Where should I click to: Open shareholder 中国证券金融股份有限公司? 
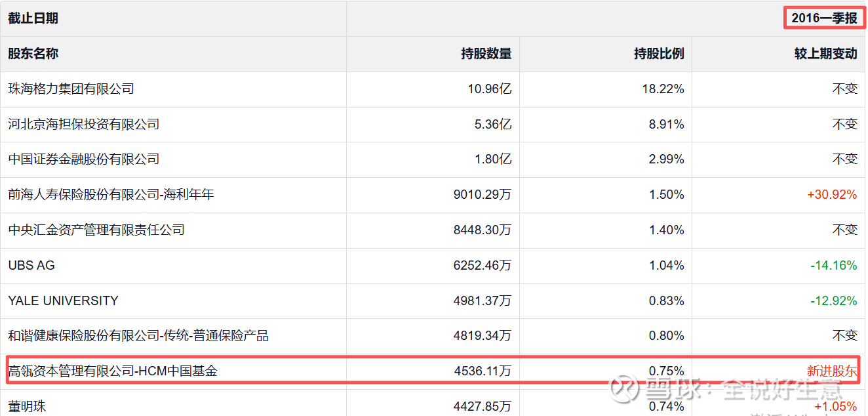84,159
